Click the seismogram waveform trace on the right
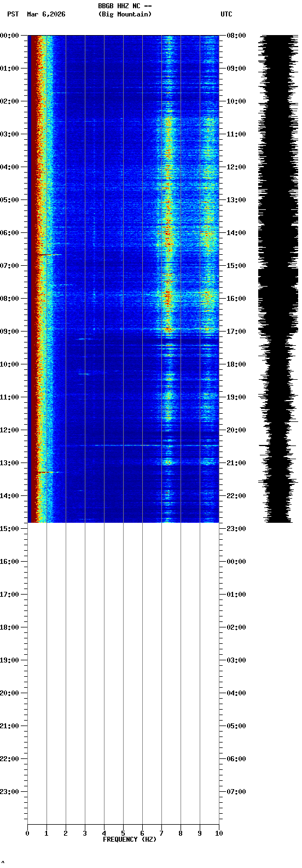Image resolution: width=302 pixels, height=868 pixels. pos(279,278)
